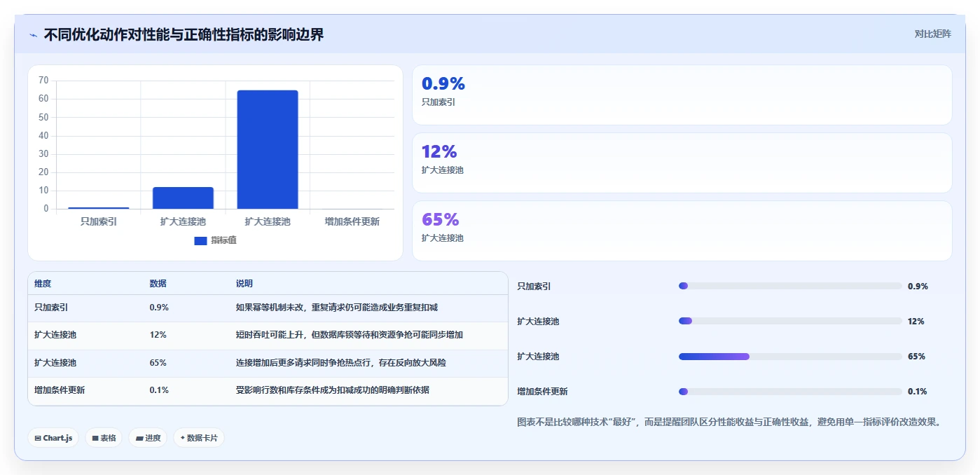Open the 65% 扩大连接池 data card

coord(682,230)
